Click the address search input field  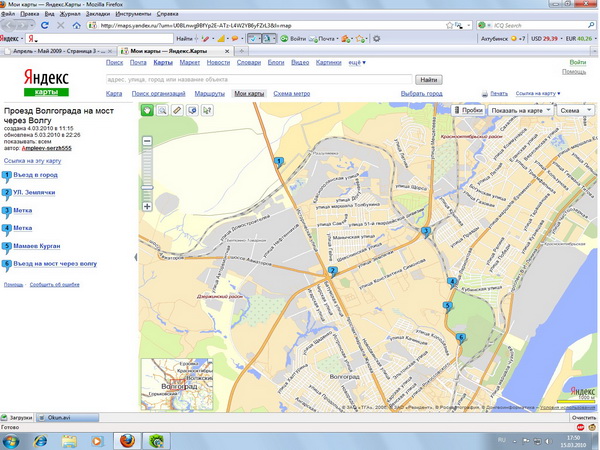click(x=259, y=80)
